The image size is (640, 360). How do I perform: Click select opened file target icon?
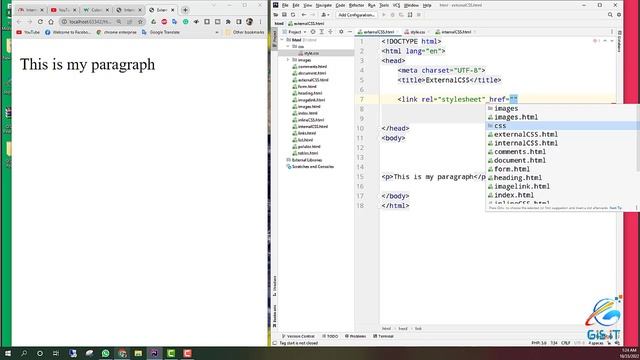click(313, 32)
